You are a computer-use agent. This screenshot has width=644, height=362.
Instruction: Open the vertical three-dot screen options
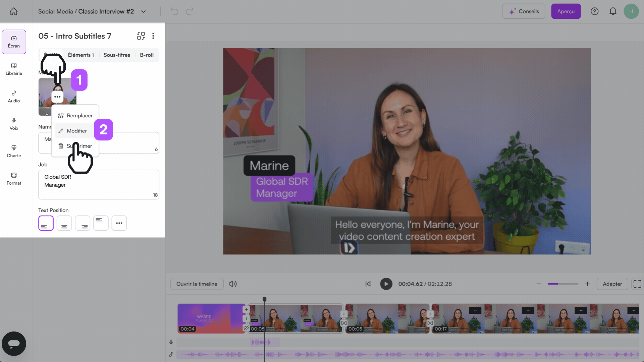[153, 36]
